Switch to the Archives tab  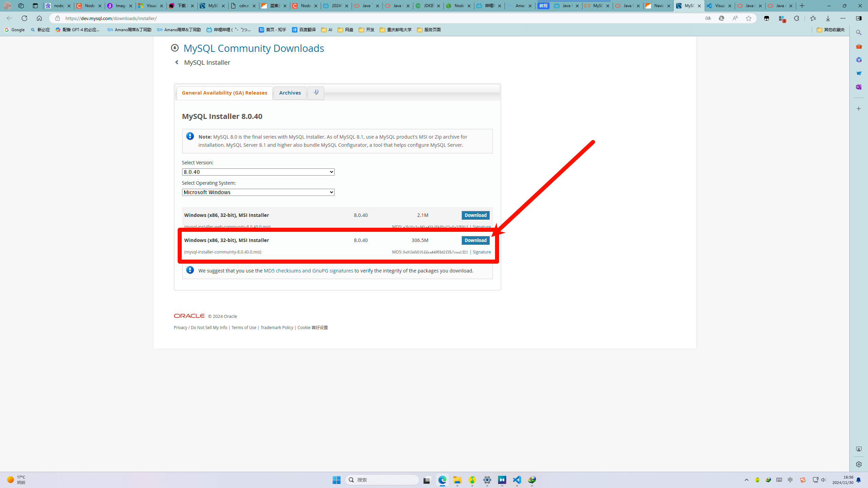tap(290, 93)
